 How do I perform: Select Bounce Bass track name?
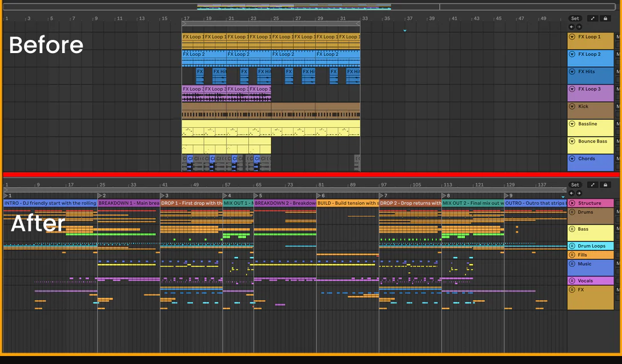[x=592, y=141]
